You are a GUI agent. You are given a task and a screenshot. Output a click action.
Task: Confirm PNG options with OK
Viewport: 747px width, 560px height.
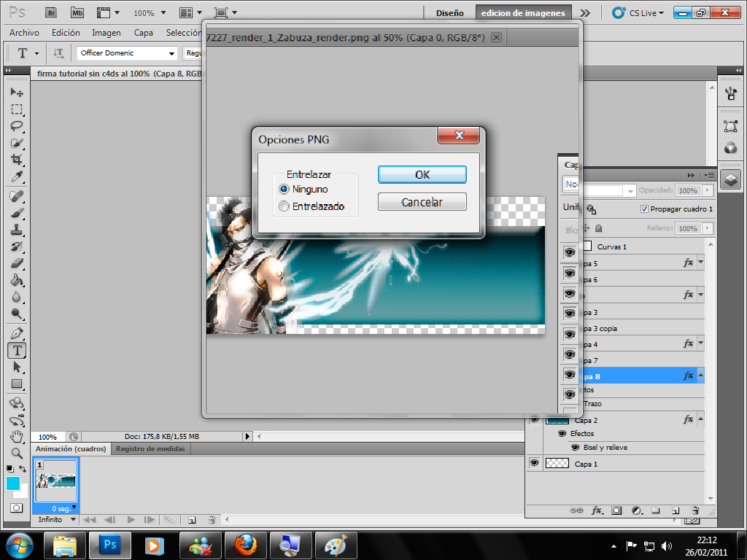click(422, 174)
